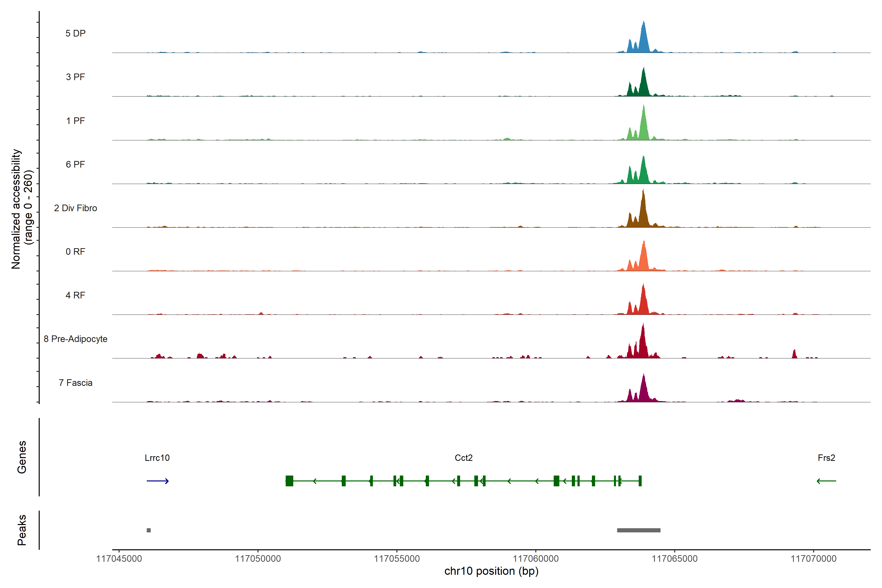The image size is (882, 588).
Task: Click the 7 Fascia track label
Action: (x=75, y=382)
